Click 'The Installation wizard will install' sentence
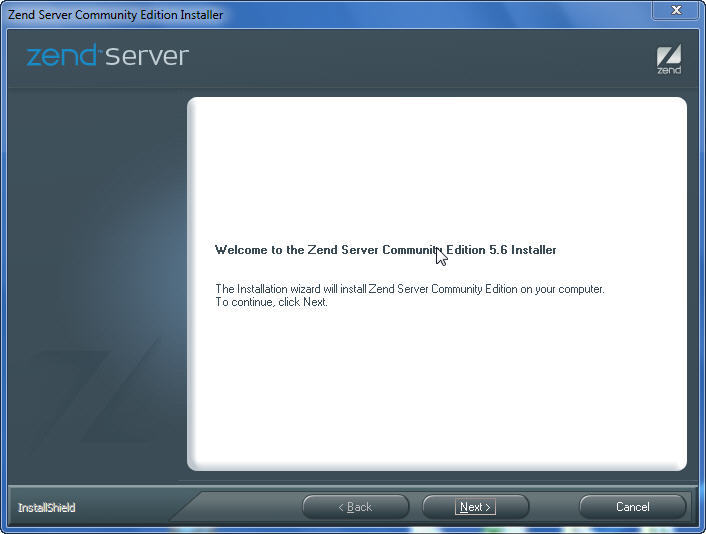This screenshot has width=706, height=534. click(x=410, y=289)
